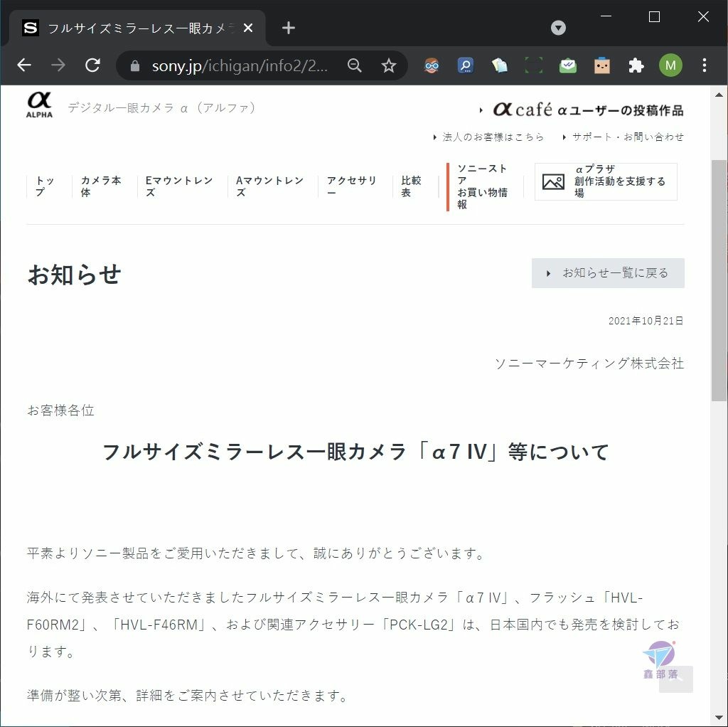Select the Eマウントレンズ menu item

click(x=178, y=186)
